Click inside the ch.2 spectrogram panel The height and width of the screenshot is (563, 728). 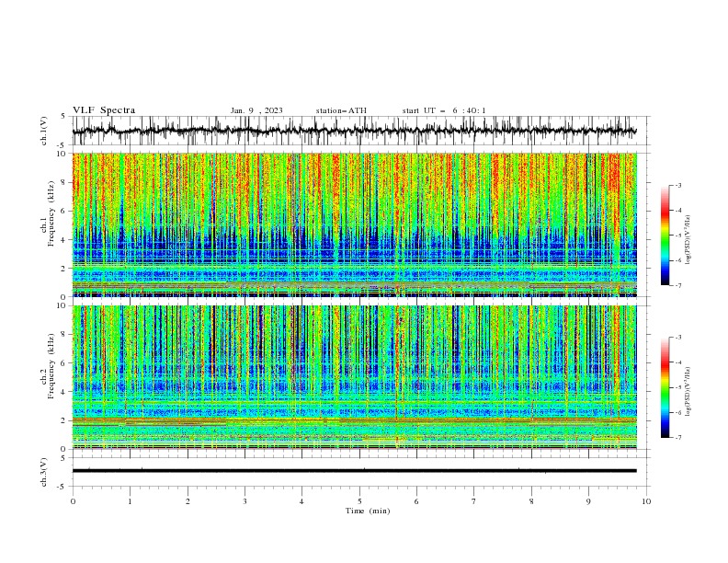(x=355, y=377)
